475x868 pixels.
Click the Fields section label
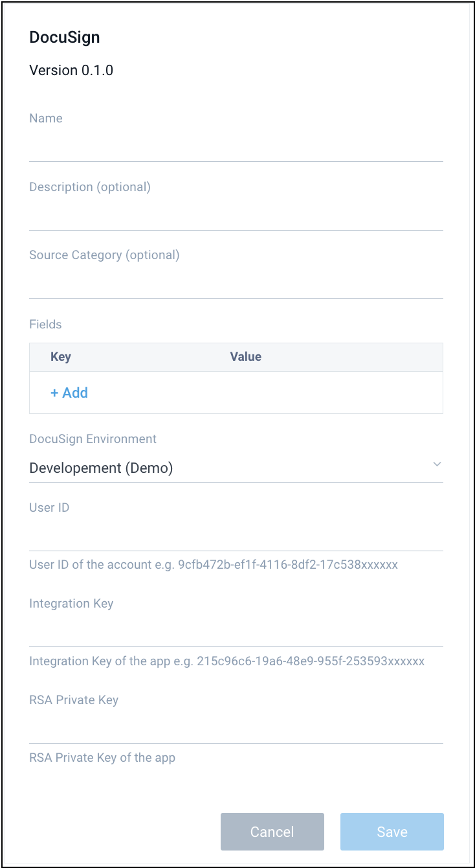tap(45, 324)
